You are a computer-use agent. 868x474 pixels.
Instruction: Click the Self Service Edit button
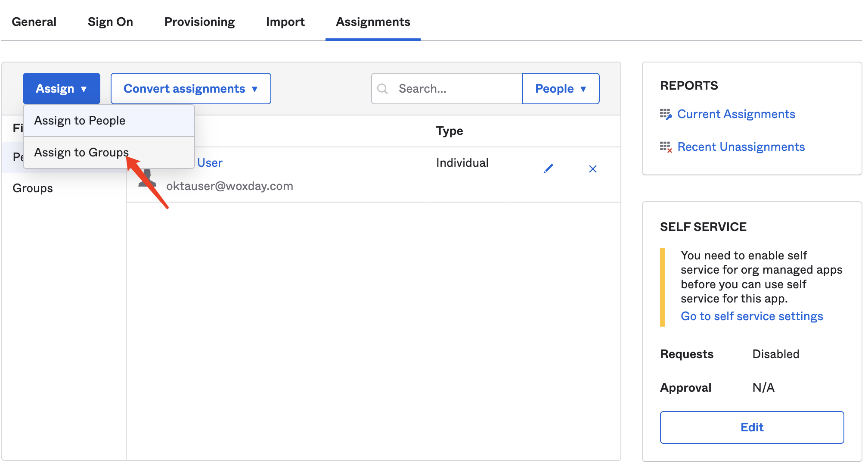752,427
